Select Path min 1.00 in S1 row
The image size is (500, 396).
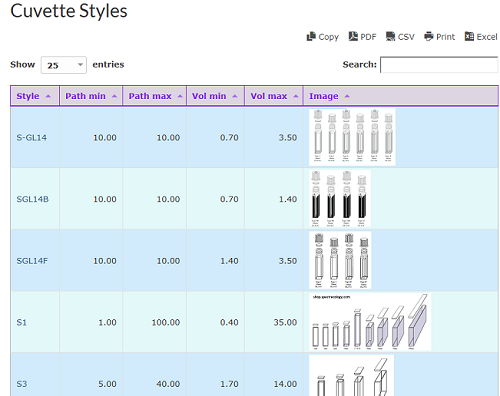coord(107,322)
